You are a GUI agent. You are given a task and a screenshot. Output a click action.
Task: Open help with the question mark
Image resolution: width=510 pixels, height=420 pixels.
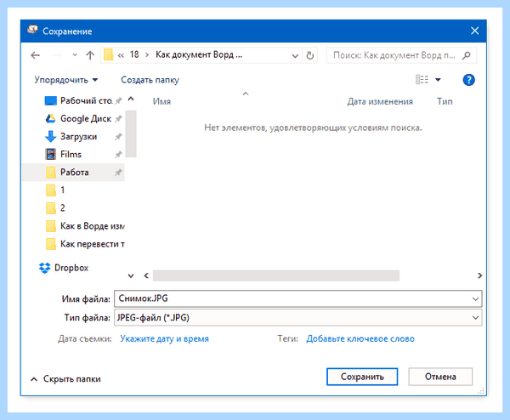(468, 80)
